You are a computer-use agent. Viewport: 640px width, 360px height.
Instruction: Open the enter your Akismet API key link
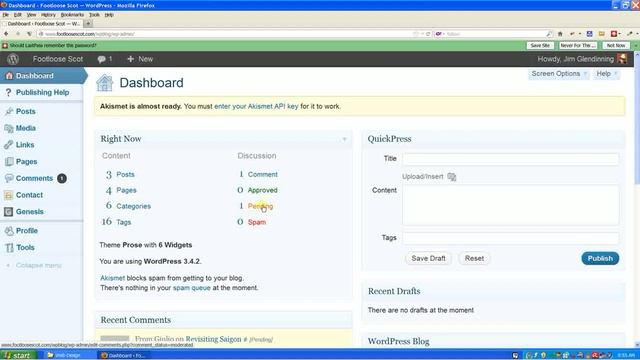point(256,106)
